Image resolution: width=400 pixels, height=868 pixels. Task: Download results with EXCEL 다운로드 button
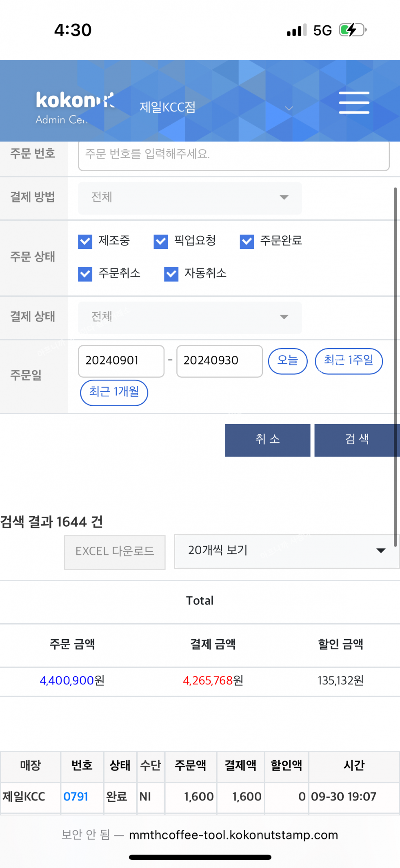tap(115, 552)
